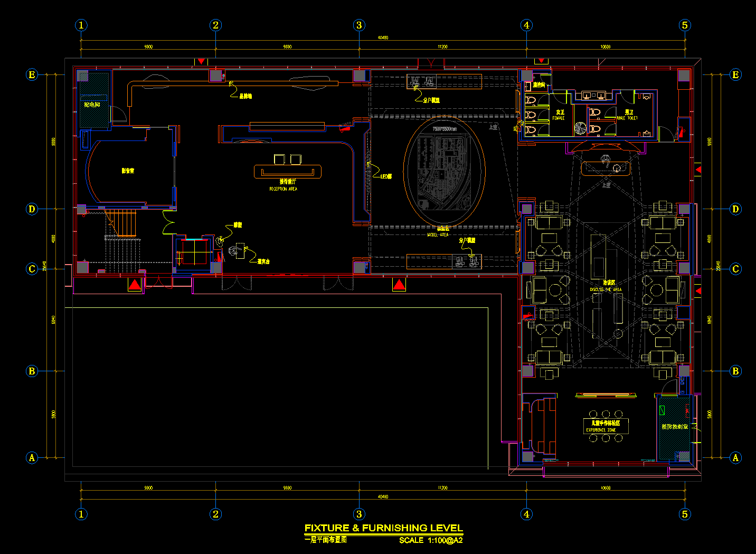Viewport: 756px width, 554px height.
Task: Click the SCALE 1:100@A2 annotation
Action: click(431, 540)
